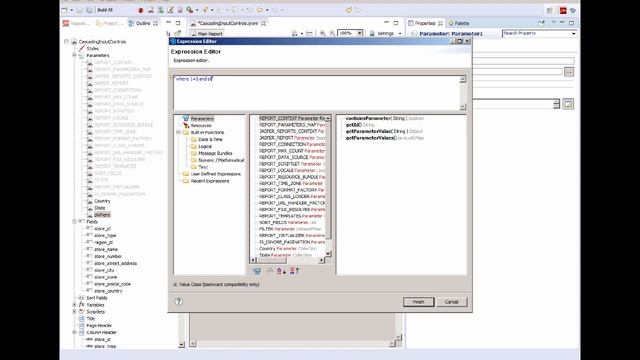Collapse the Fields node in Outline
Image resolution: width=640 pixels, height=360 pixels.
74,222
